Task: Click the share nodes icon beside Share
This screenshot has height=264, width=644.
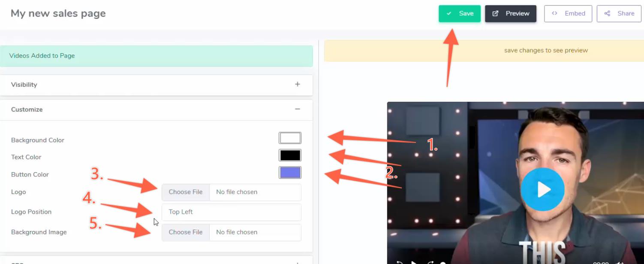Action: click(x=607, y=13)
